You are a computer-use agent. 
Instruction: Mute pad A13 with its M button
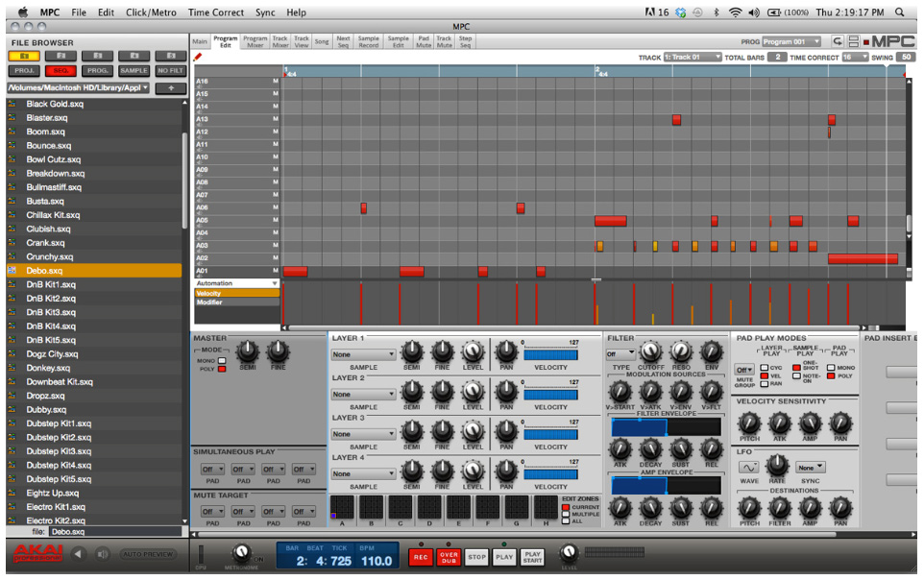tap(276, 119)
